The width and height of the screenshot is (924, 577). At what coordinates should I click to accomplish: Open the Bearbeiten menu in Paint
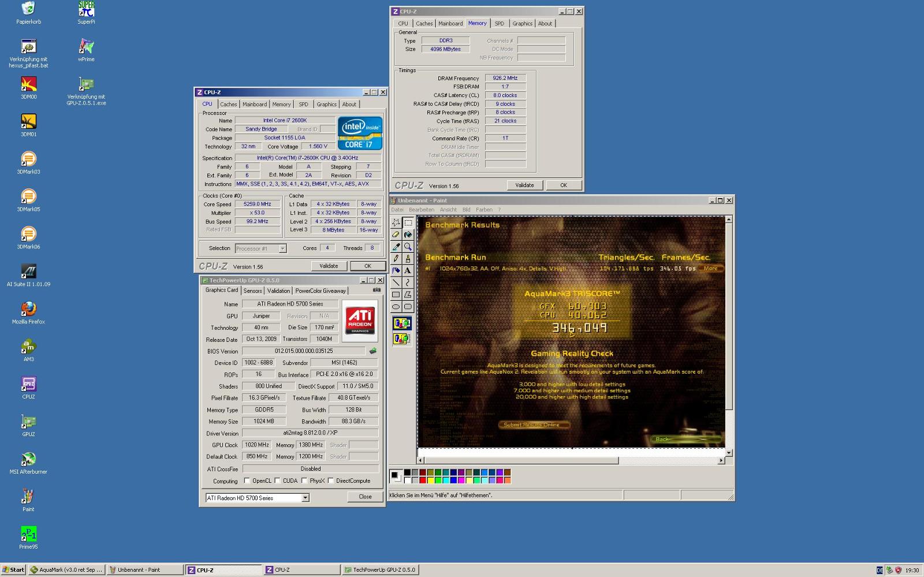click(x=422, y=210)
